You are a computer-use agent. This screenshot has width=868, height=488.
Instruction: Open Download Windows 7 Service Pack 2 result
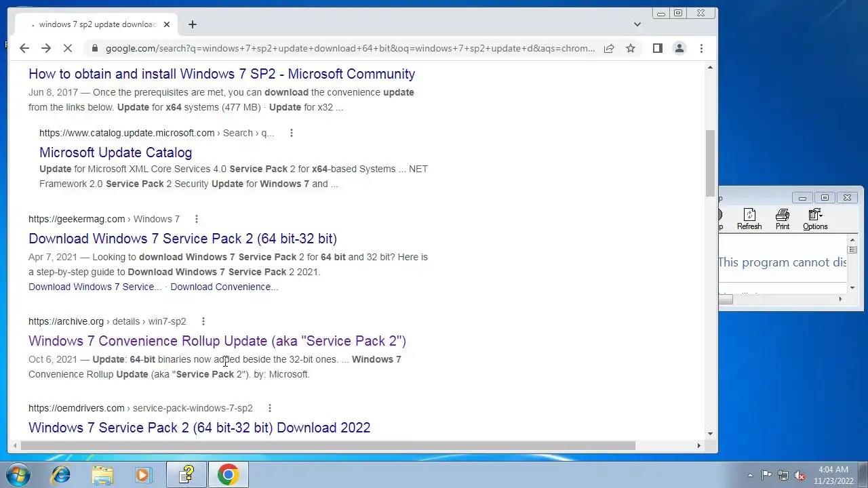(x=182, y=239)
